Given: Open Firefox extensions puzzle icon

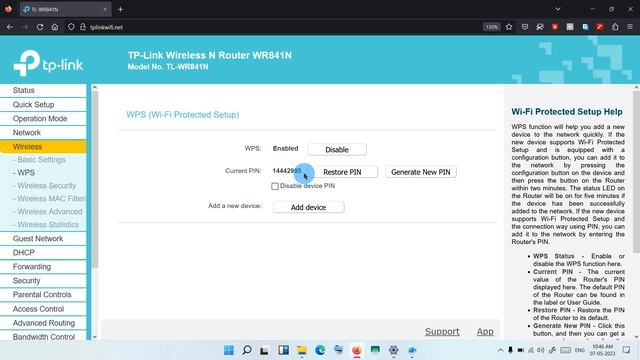Looking at the screenshot, I should (615, 27).
